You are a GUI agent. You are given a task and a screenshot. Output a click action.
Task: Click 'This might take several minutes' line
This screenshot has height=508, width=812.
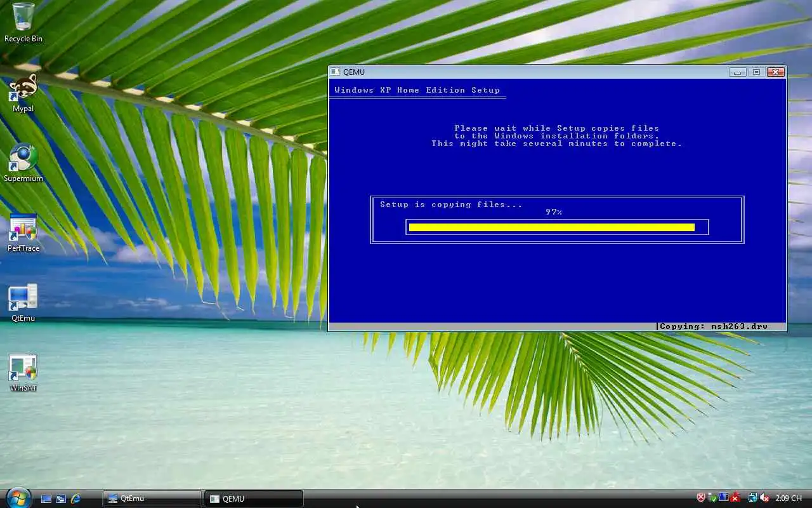click(557, 144)
